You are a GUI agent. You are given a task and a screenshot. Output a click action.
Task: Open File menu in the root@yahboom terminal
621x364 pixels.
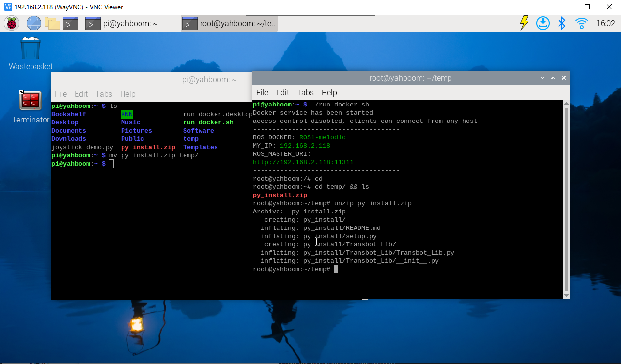pyautogui.click(x=262, y=92)
